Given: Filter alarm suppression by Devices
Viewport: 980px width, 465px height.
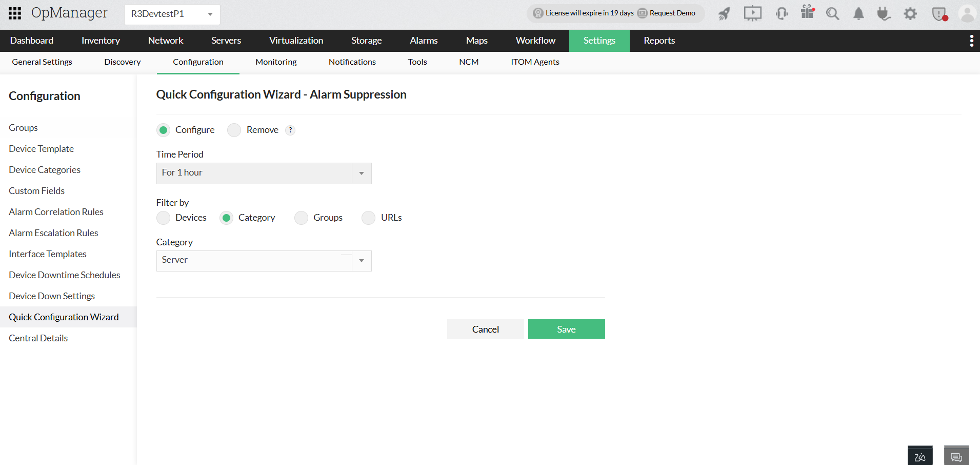Looking at the screenshot, I should (x=163, y=218).
